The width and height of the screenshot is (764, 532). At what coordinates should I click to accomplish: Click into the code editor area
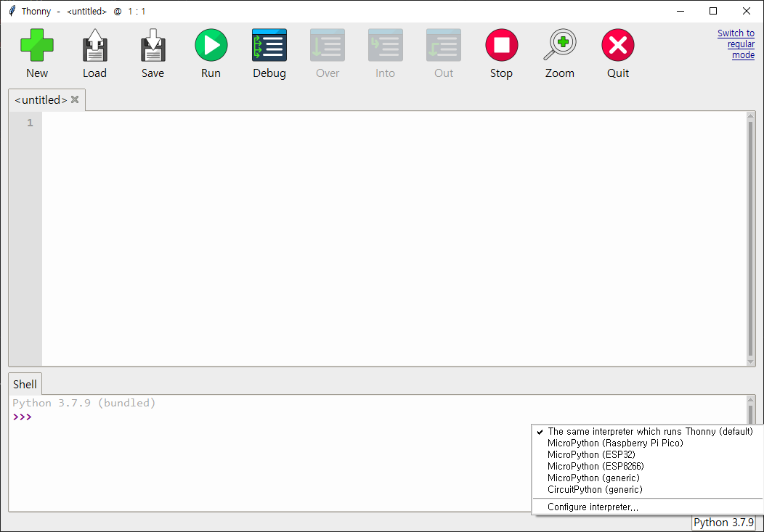point(394,239)
